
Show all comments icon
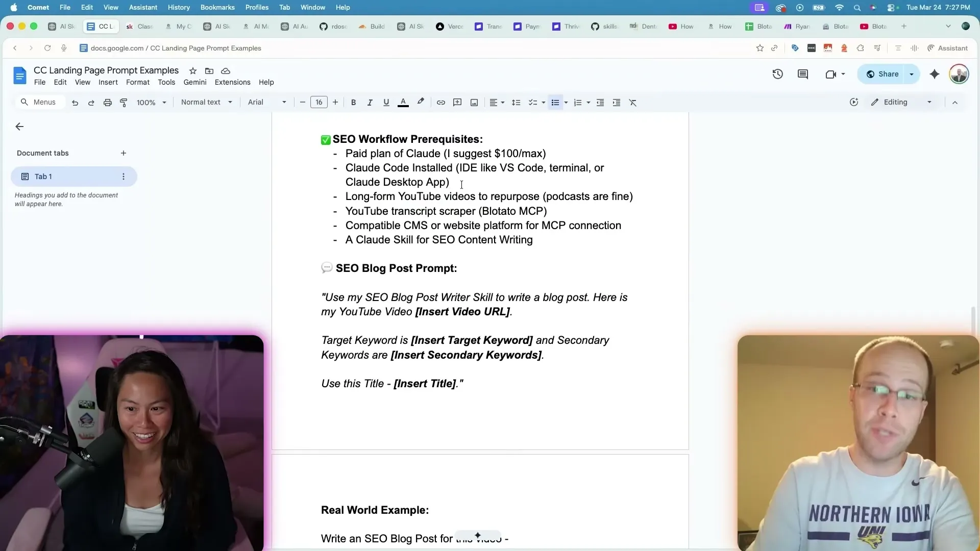[x=803, y=74]
